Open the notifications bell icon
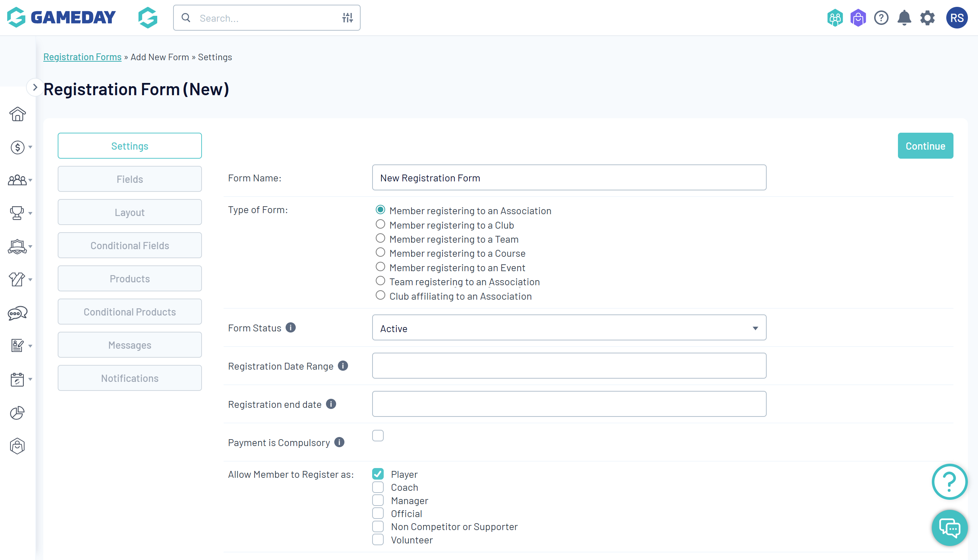978x560 pixels. tap(904, 18)
